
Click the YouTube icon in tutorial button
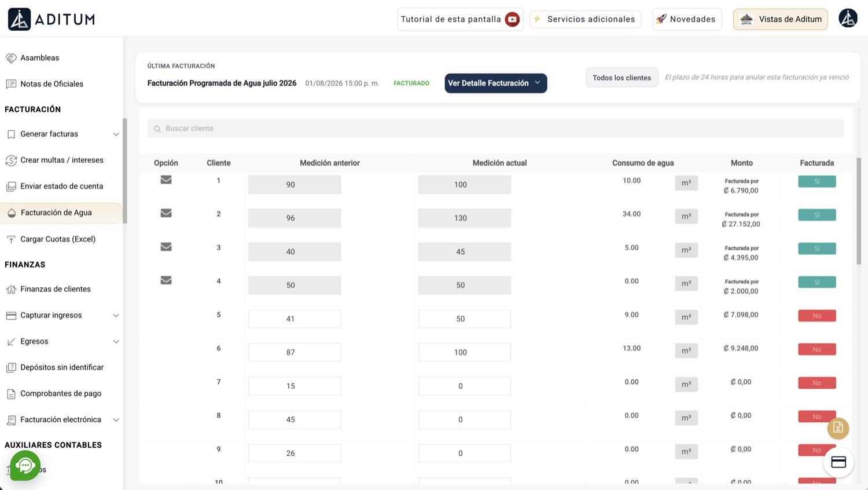pos(512,19)
